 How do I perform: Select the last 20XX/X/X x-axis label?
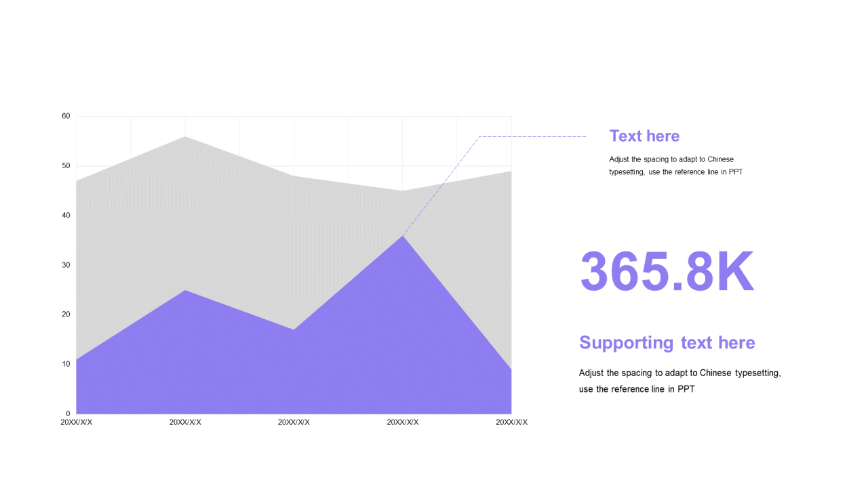click(511, 422)
